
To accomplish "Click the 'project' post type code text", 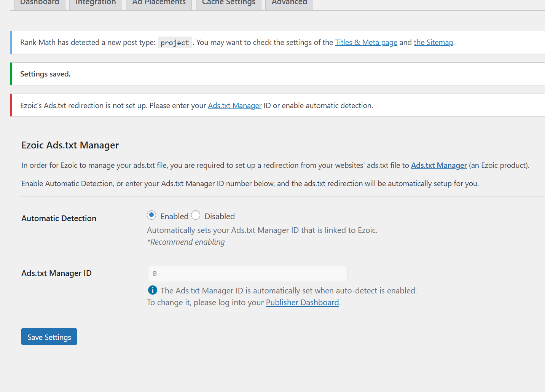I will click(x=175, y=43).
